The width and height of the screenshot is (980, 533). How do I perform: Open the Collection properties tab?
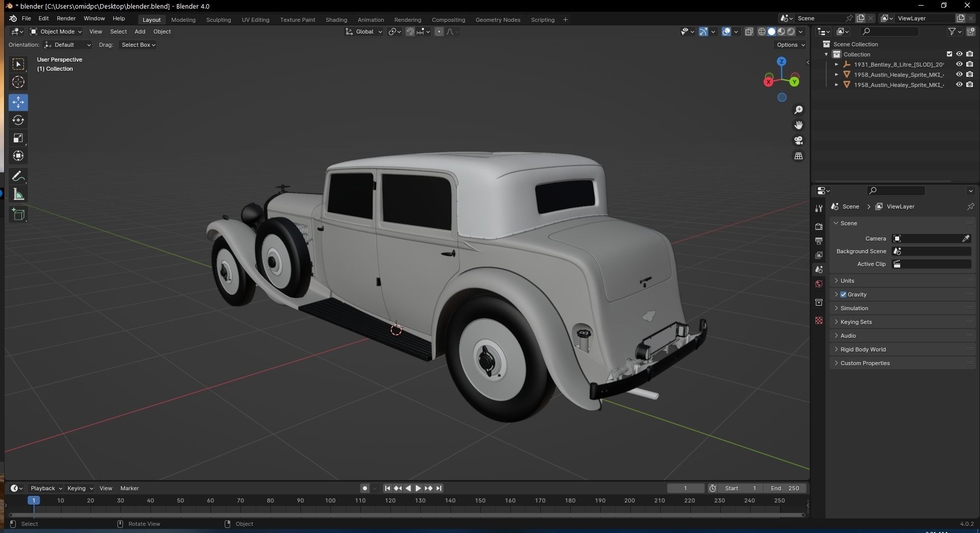pos(819,303)
